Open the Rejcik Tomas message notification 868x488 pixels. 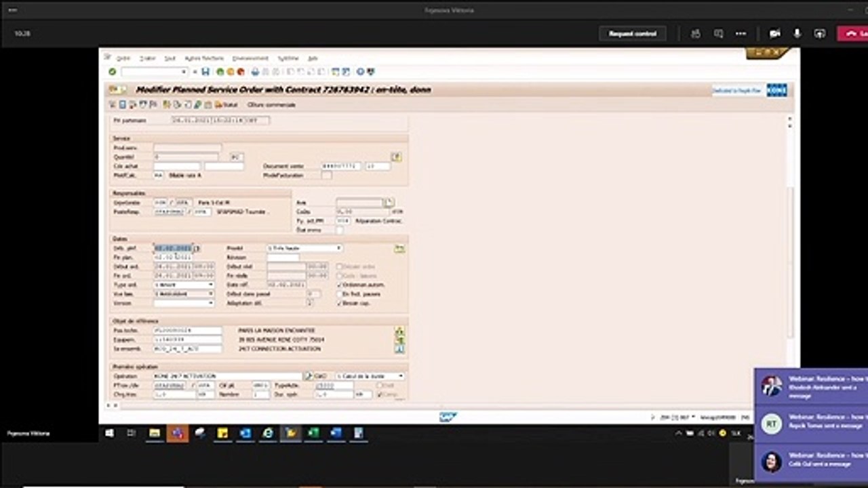tap(811, 425)
